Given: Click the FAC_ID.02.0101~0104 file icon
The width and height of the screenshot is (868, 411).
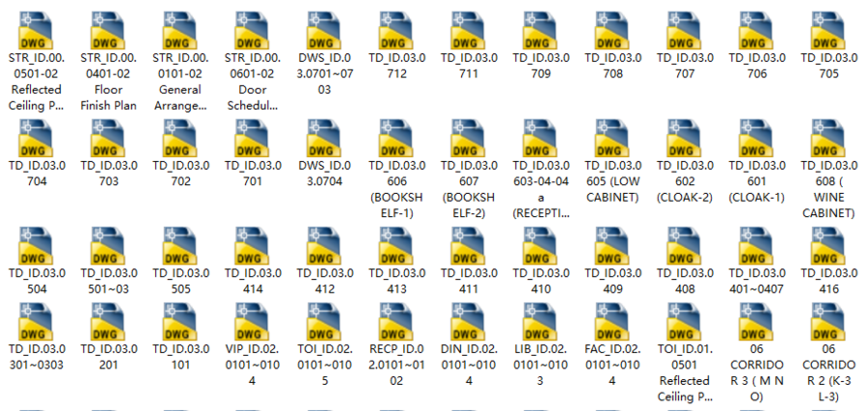Looking at the screenshot, I should point(612,322).
